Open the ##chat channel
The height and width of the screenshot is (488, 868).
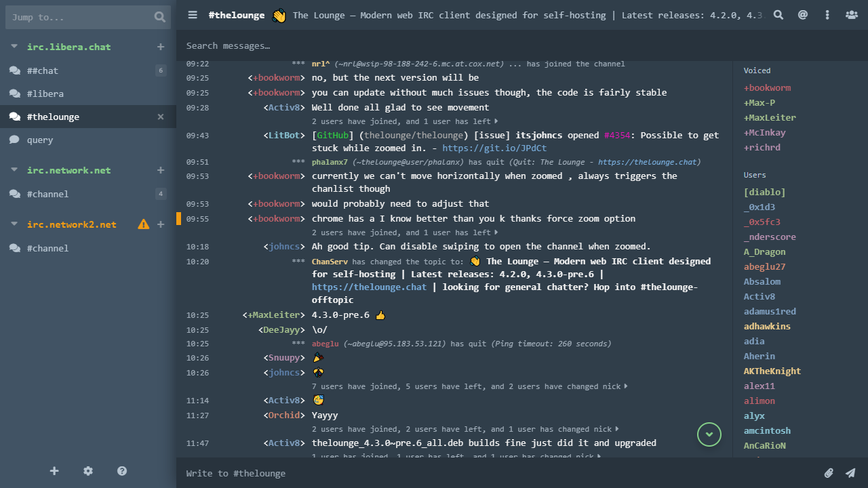tap(88, 70)
